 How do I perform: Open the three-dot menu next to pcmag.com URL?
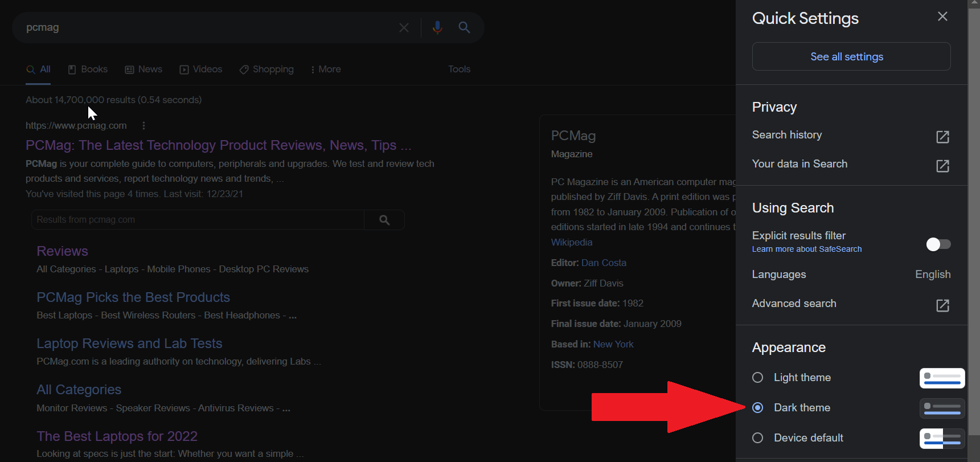[143, 125]
